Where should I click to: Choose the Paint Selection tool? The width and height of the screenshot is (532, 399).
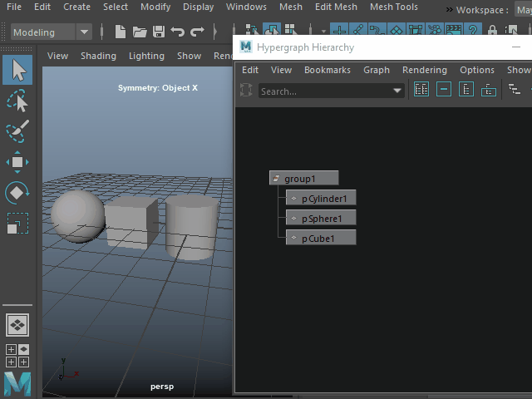17,131
